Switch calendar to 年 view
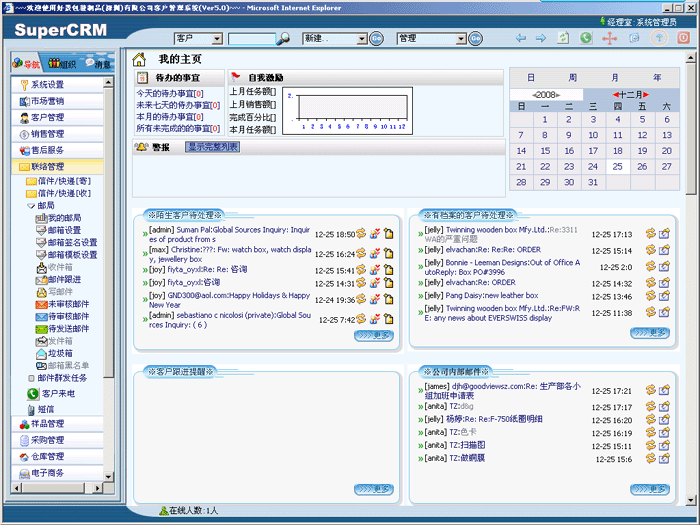This screenshot has width=700, height=525. pyautogui.click(x=657, y=78)
